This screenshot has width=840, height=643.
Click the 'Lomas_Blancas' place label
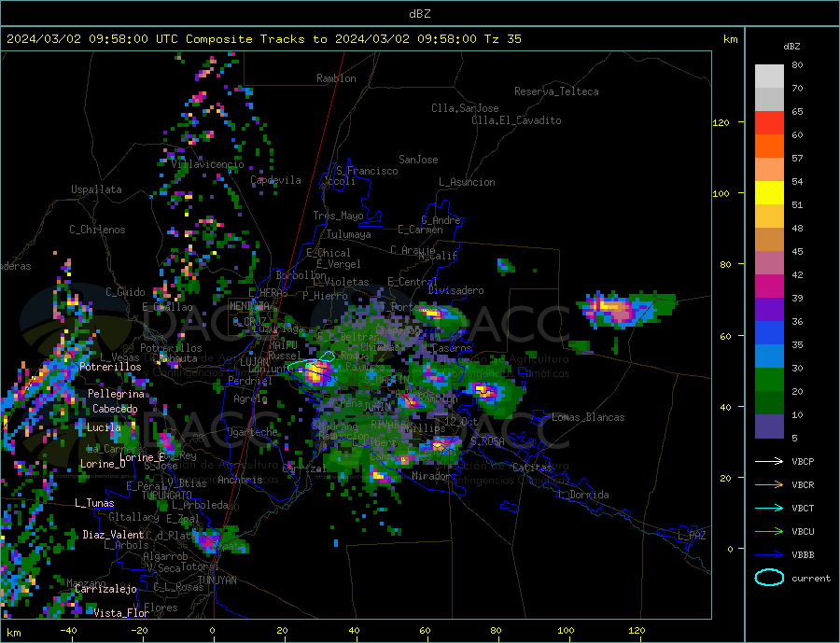588,417
